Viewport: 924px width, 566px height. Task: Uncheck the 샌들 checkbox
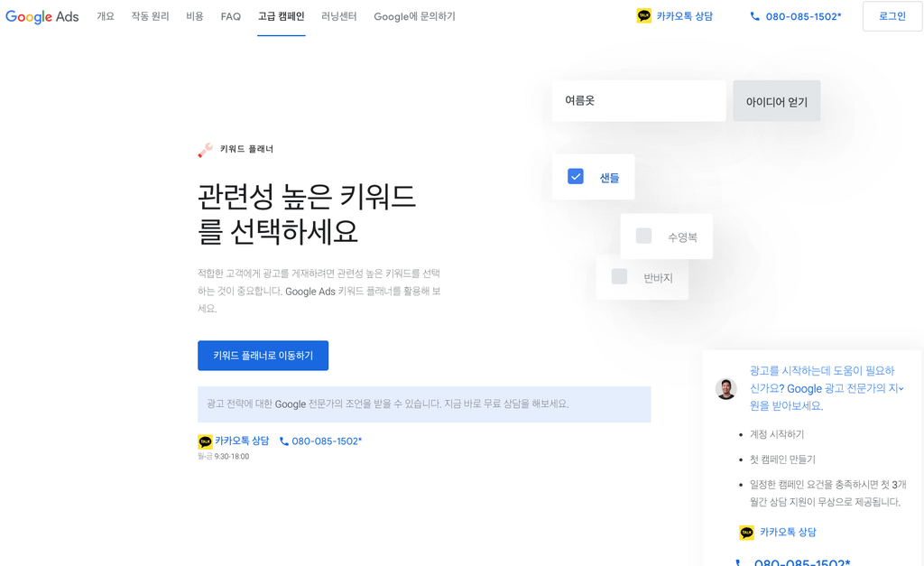(576, 176)
